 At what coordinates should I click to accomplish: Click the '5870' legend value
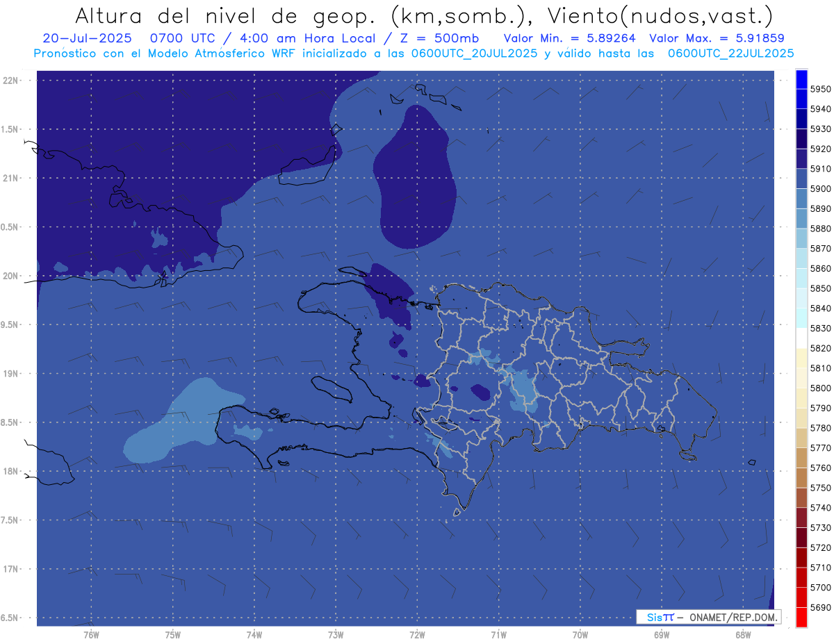[821, 249]
